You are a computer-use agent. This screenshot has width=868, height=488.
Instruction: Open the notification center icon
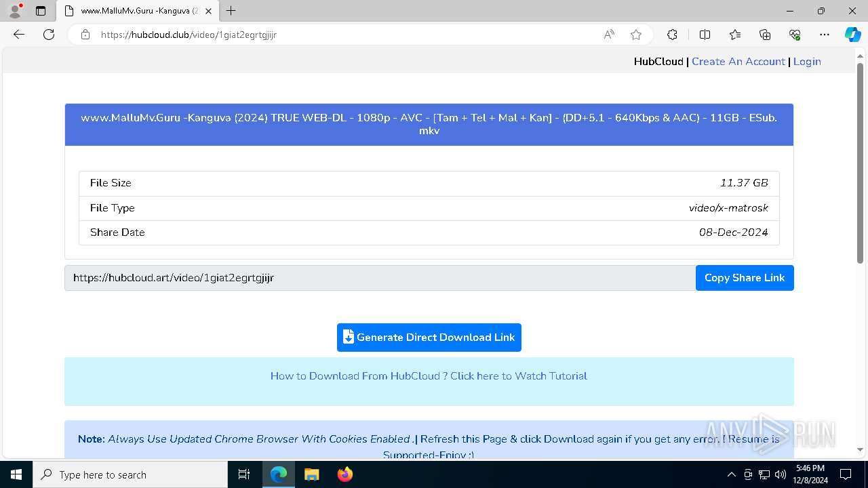846,474
